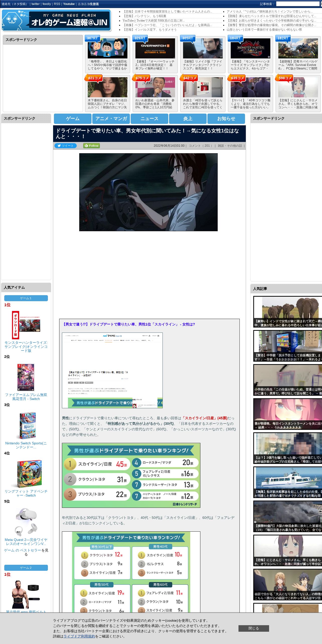Open the ゲーム category tab
The image size is (322, 644).
pyautogui.click(x=73, y=119)
